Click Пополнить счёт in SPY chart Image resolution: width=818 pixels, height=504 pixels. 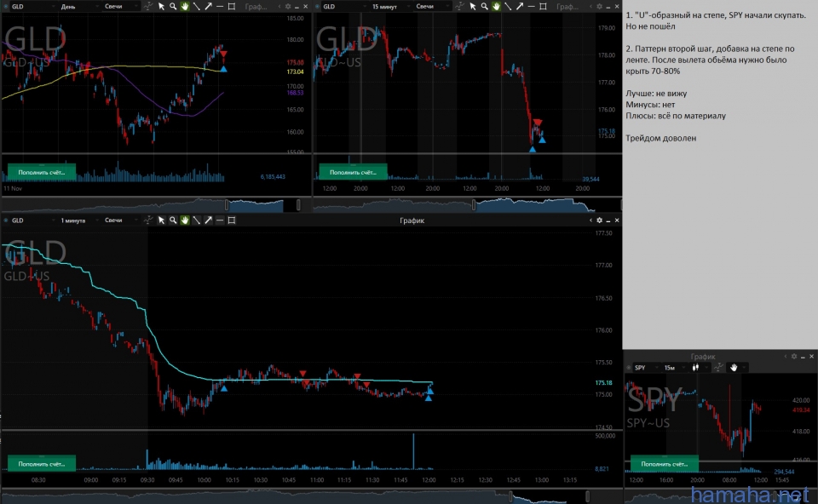[665, 463]
